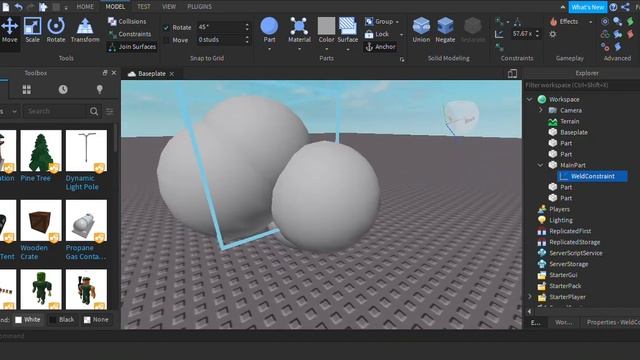640x360 pixels.
Task: Expand the Camera tree node
Action: 540,110
